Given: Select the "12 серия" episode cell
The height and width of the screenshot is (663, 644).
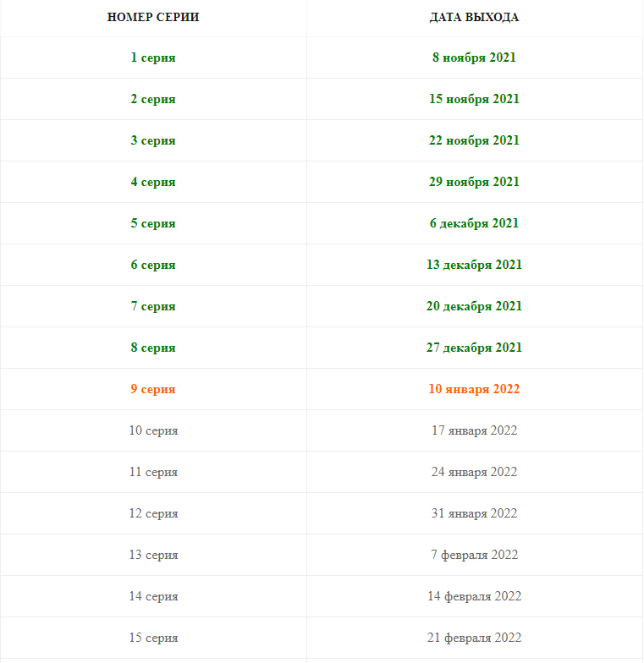Looking at the screenshot, I should [x=153, y=513].
